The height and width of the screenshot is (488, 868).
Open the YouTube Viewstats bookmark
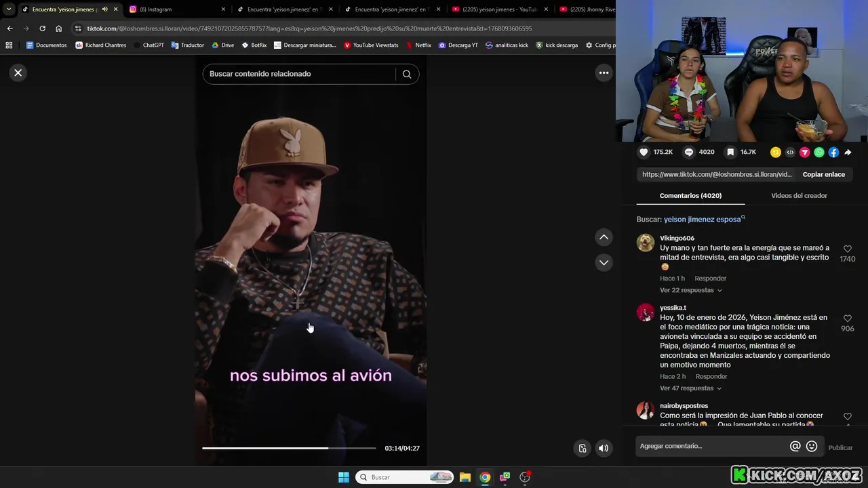pos(371,45)
